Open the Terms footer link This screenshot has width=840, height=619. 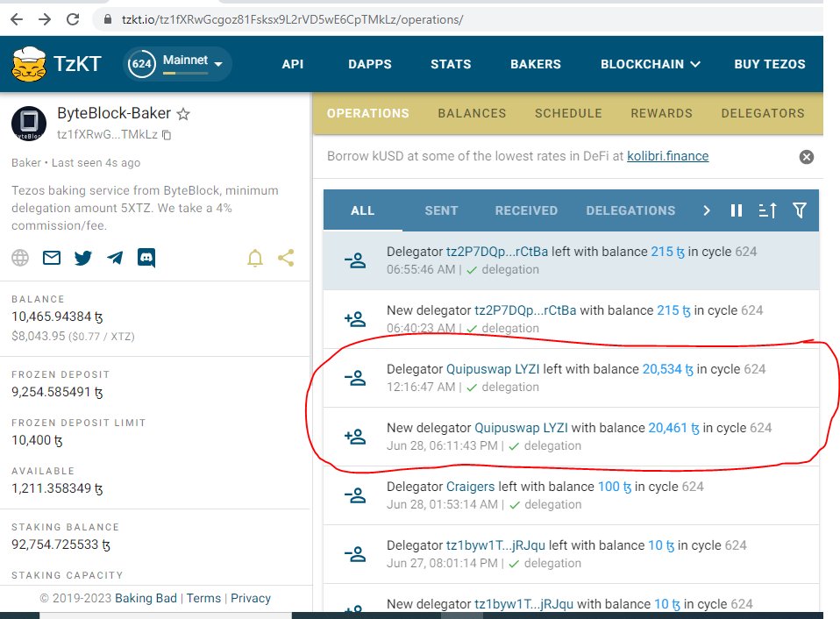pyautogui.click(x=203, y=598)
